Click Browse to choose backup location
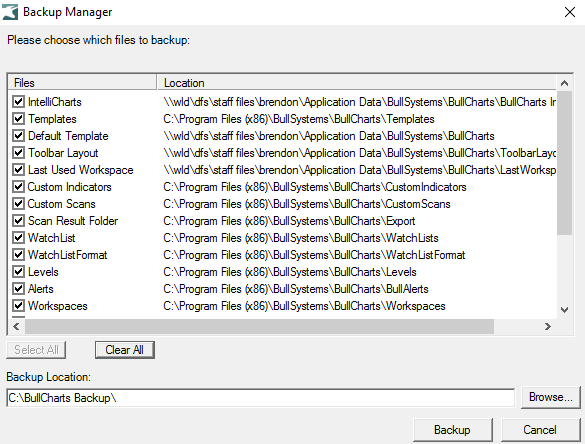The width and height of the screenshot is (585, 444). pos(551,397)
